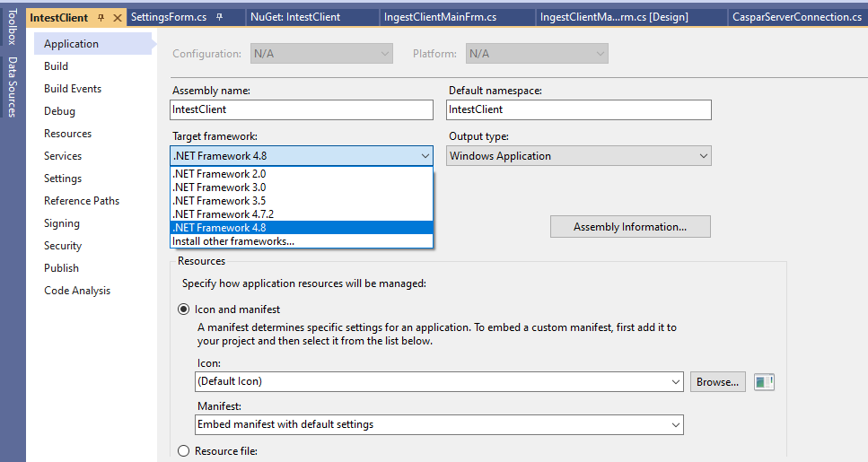868x462 pixels.
Task: Expand the Output type dropdown
Action: tap(578, 156)
